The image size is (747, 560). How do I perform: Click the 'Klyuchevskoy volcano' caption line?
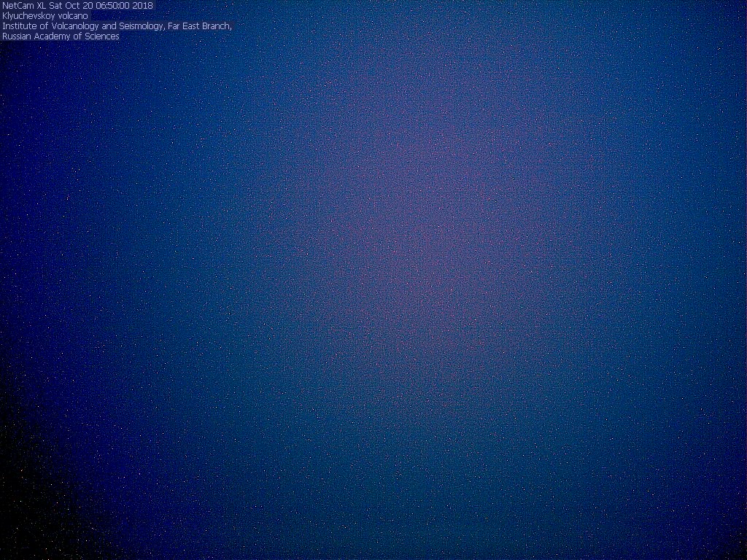tap(44, 16)
